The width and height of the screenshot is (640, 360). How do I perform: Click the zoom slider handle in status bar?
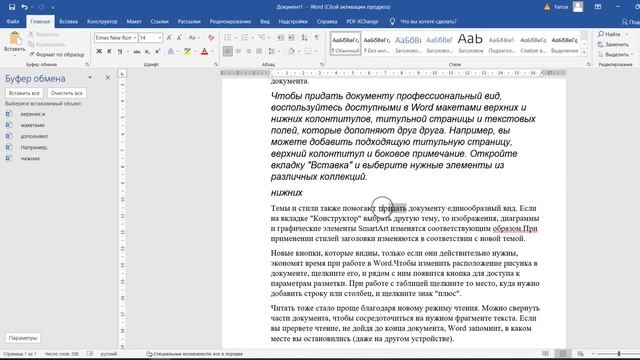pos(619,353)
